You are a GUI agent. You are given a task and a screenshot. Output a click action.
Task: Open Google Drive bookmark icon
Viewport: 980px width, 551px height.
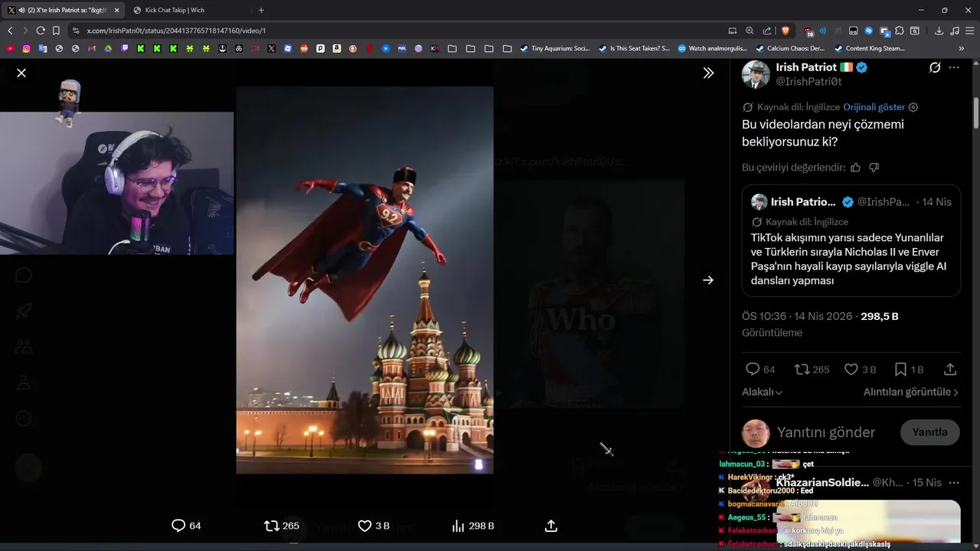coord(108,48)
